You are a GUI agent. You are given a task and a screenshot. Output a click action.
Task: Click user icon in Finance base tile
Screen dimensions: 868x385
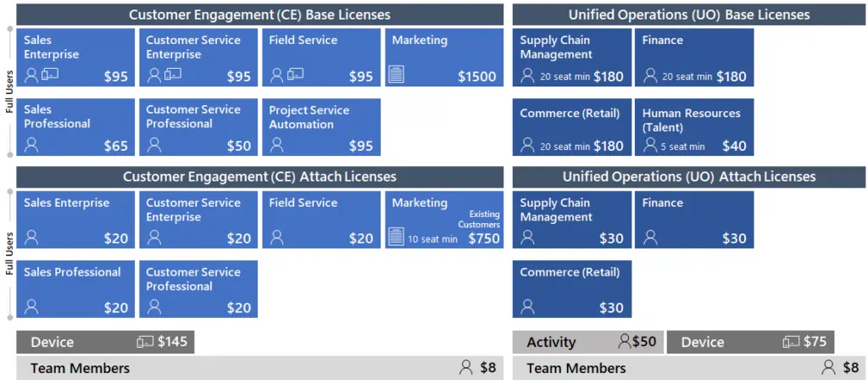click(650, 75)
